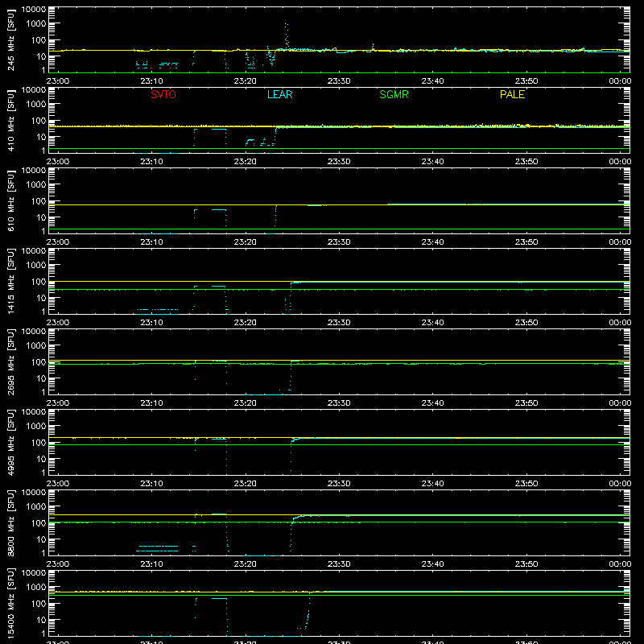644x644 pixels.
Task: Click 23:30 tick label under 245 MHz plot
Action: (339, 81)
